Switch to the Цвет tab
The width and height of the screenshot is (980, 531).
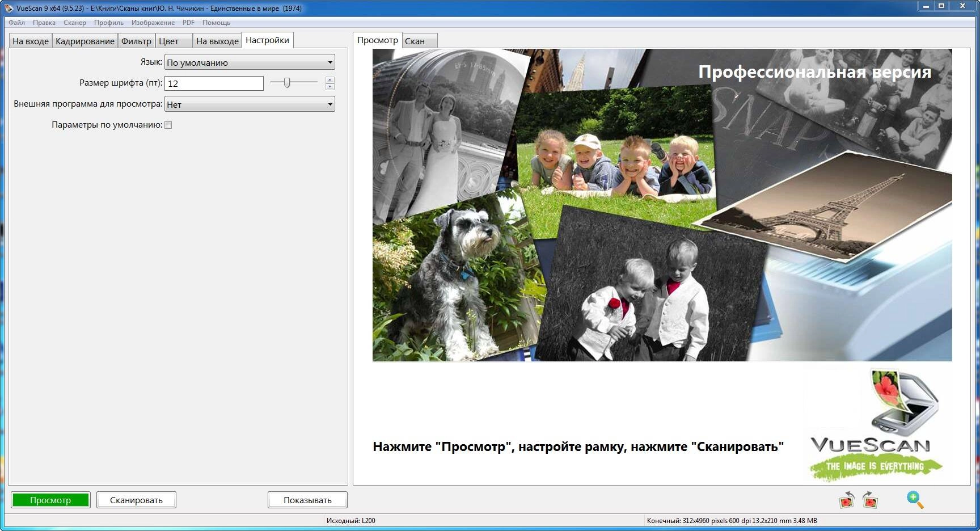click(174, 41)
